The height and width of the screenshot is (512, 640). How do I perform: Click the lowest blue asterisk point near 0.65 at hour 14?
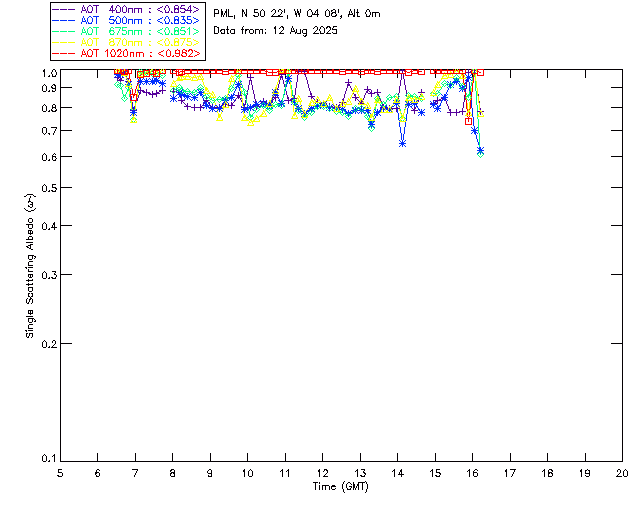402,144
